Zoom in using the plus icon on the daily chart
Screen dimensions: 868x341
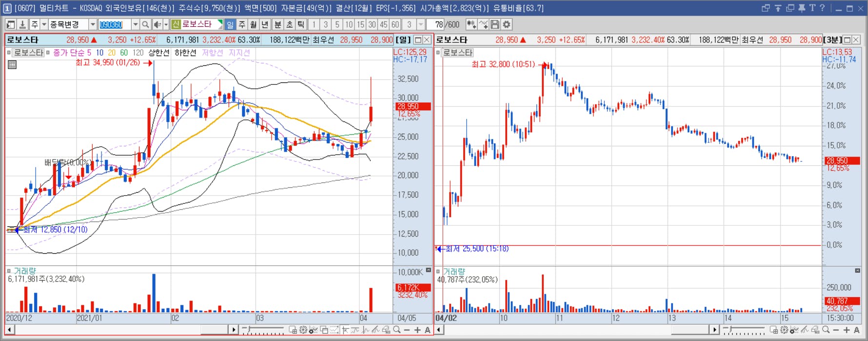[x=417, y=330]
